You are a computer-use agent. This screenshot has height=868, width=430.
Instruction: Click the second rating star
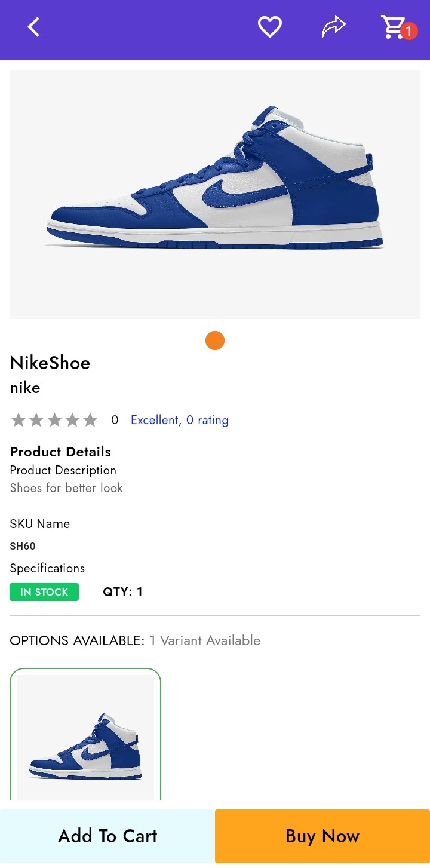pyautogui.click(x=36, y=420)
